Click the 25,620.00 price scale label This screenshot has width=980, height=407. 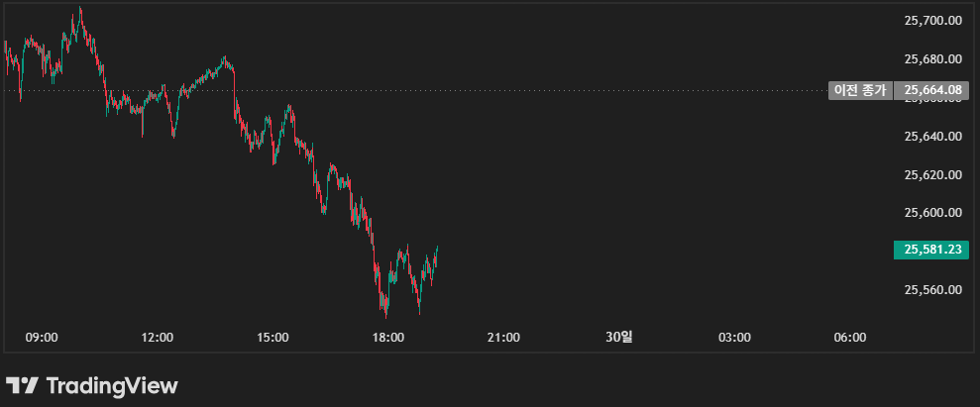[x=933, y=175]
